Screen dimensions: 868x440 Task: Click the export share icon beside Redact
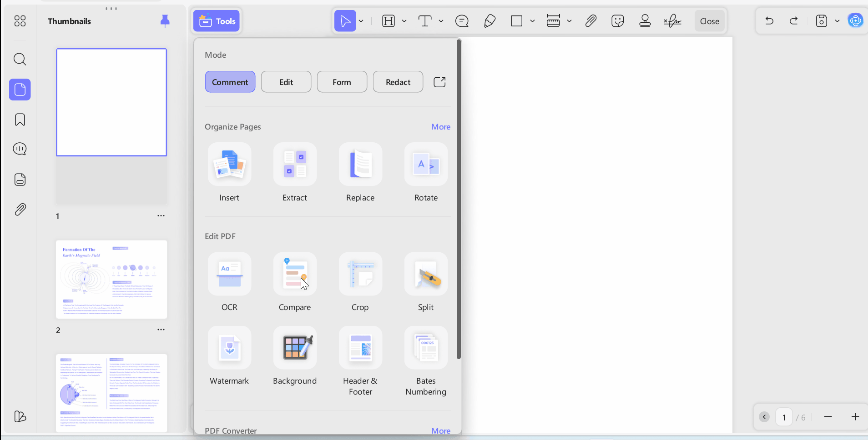click(439, 82)
